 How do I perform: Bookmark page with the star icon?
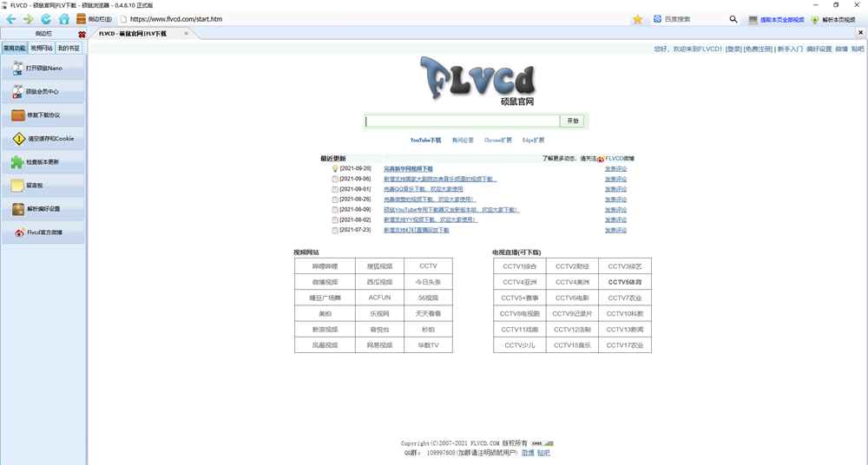638,19
